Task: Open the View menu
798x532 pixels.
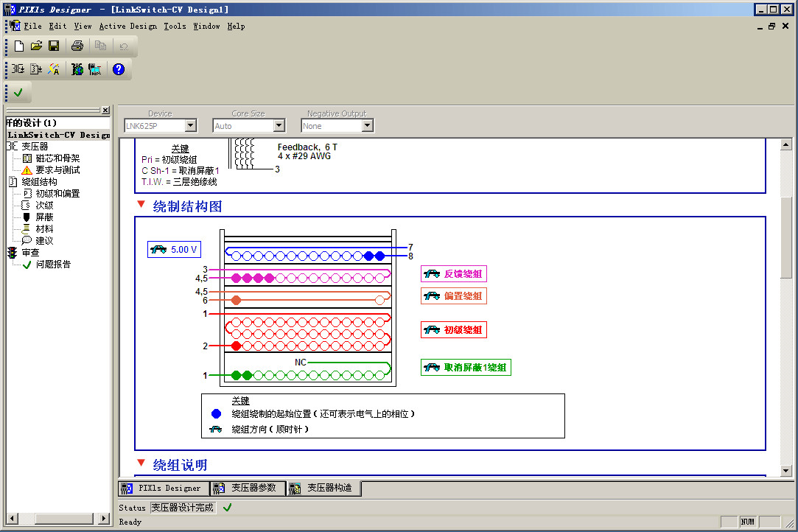Action: (83, 26)
